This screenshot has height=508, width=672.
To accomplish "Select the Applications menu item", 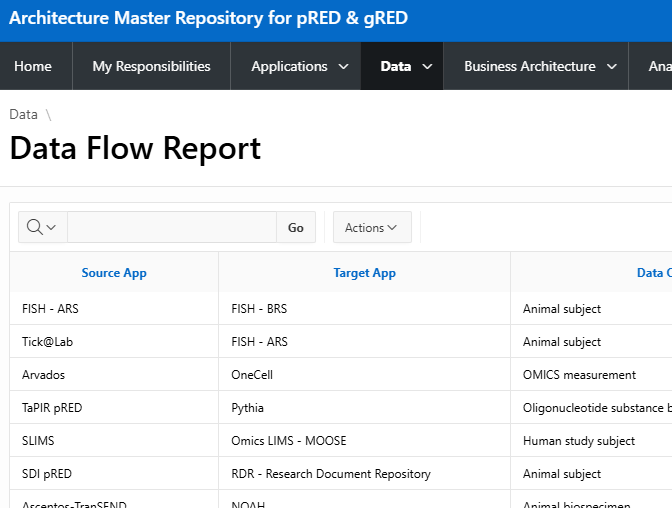I will pyautogui.click(x=289, y=66).
